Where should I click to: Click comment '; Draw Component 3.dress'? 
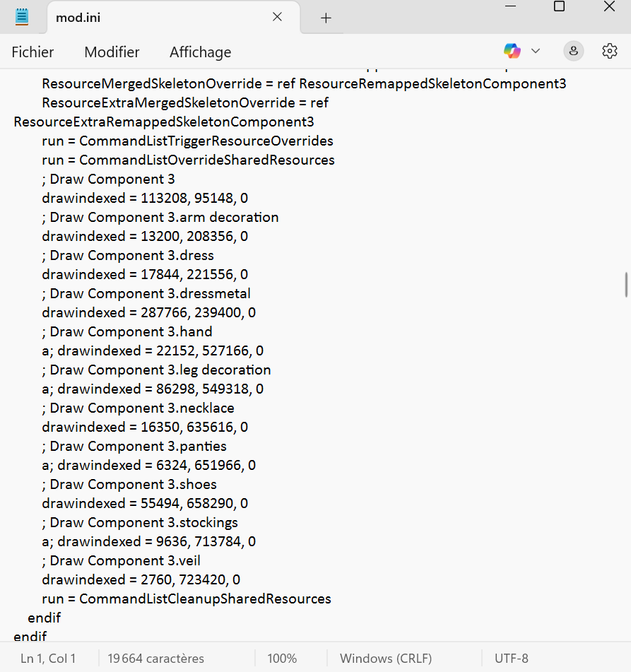[128, 255]
